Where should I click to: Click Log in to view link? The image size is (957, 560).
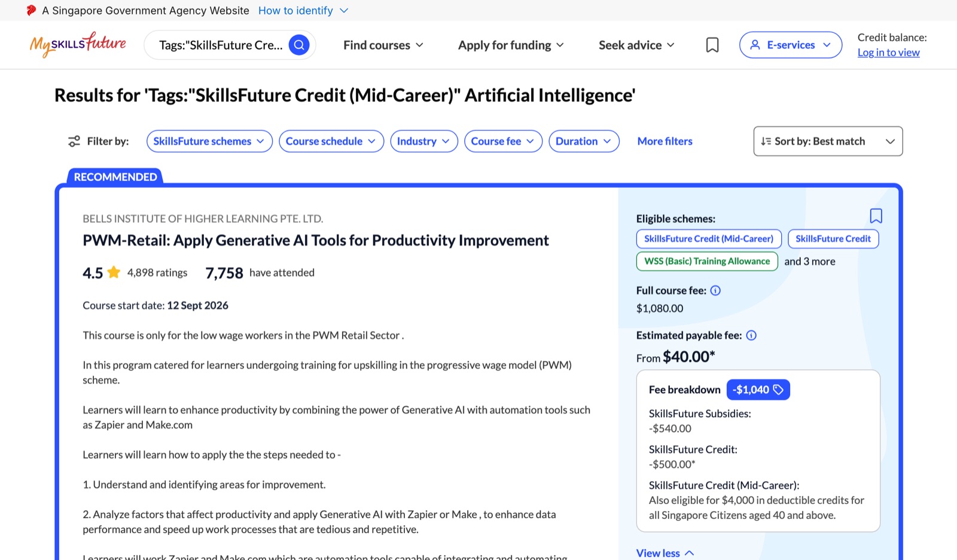888,53
